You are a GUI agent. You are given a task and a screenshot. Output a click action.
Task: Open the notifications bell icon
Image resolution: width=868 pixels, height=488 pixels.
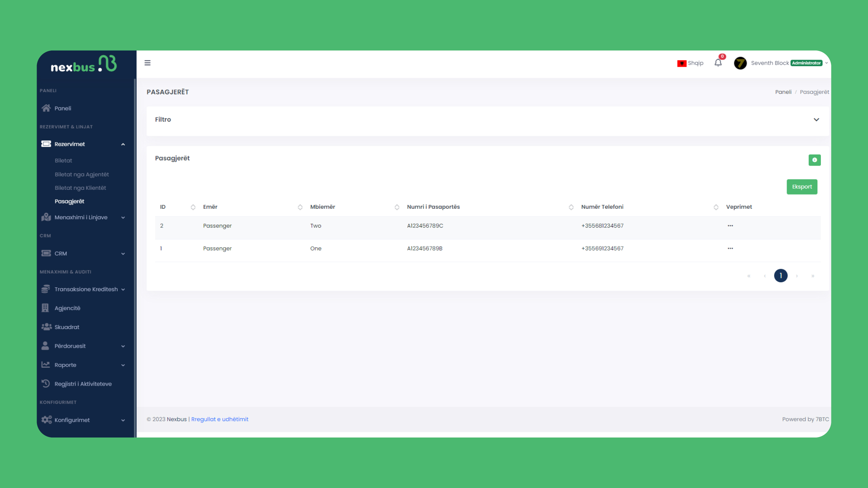(718, 63)
